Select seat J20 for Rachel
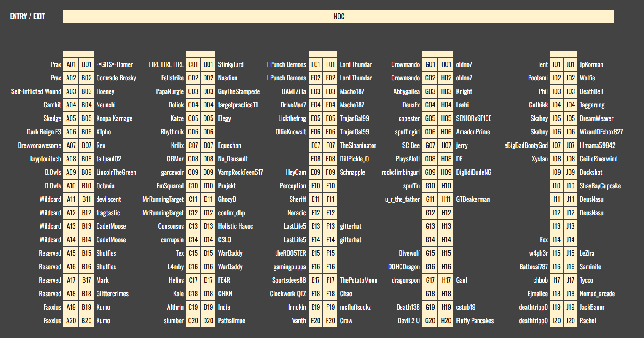This screenshot has width=644, height=338. pos(570,321)
